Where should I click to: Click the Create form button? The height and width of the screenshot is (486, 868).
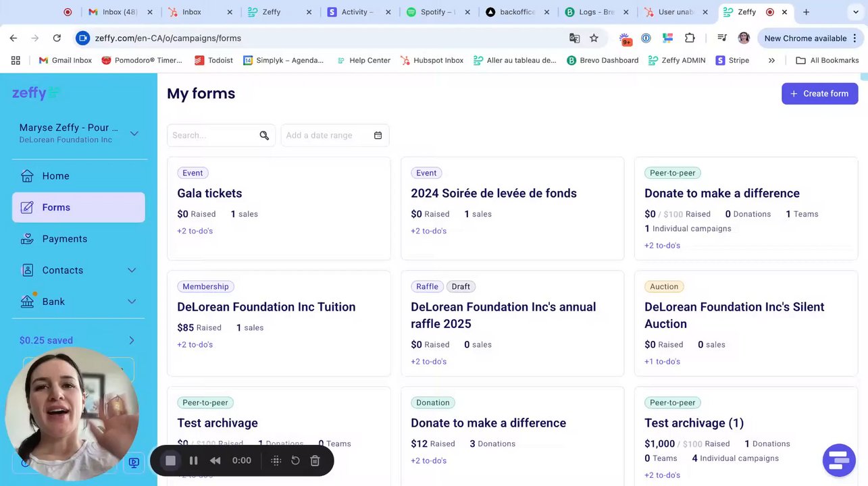point(819,94)
